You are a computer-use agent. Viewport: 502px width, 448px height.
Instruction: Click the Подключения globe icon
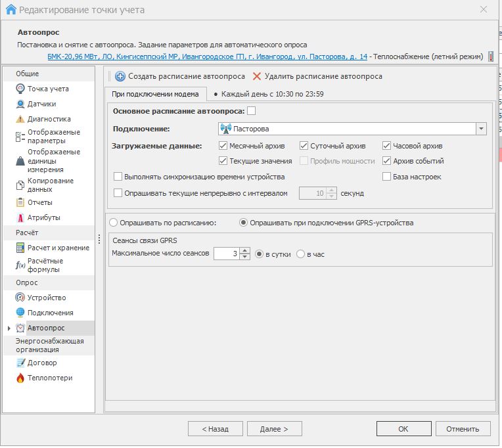click(x=20, y=313)
